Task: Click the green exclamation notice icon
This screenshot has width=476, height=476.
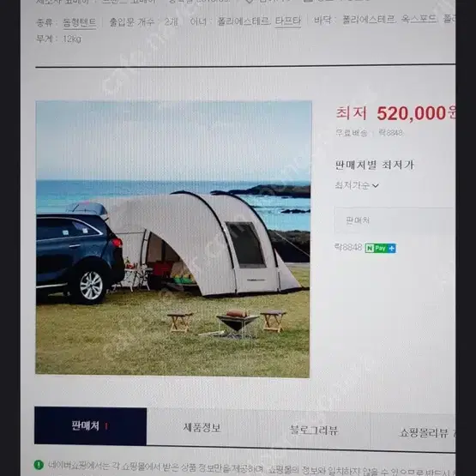Action: (39, 465)
